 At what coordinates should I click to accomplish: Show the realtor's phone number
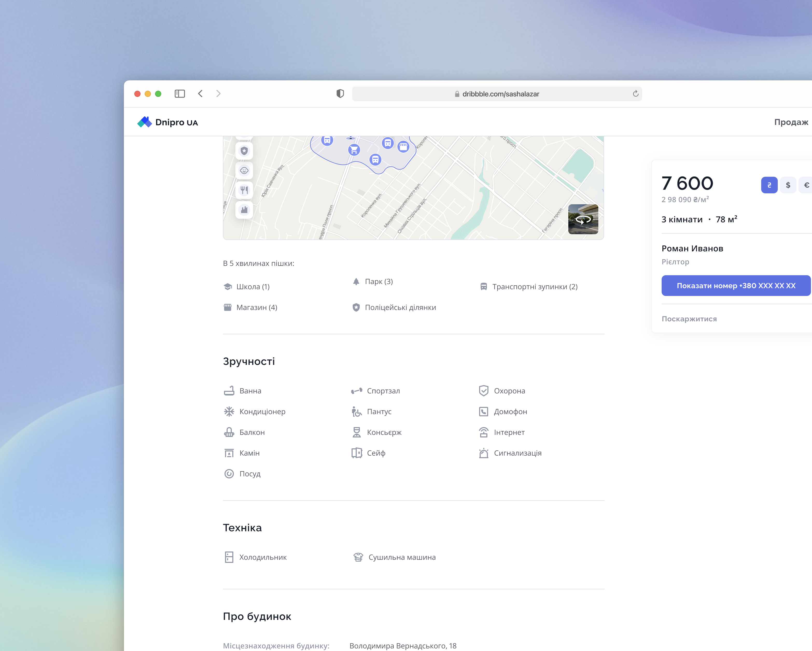pyautogui.click(x=736, y=285)
